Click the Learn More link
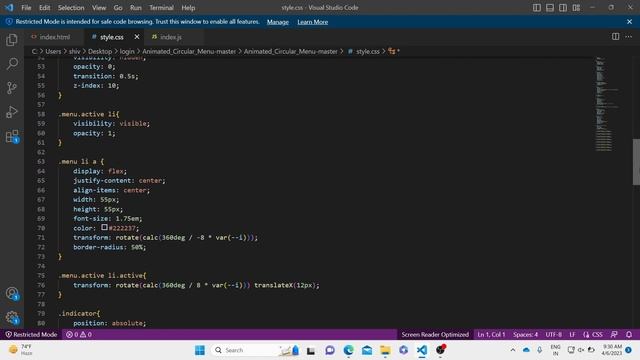The width and height of the screenshot is (640, 360). [x=313, y=22]
